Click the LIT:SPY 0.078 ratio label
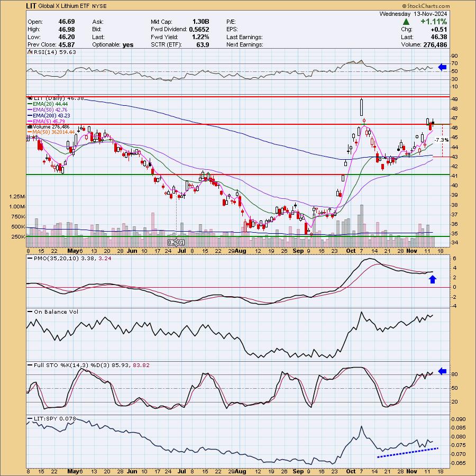Screen dimensions: 476x476 point(54,419)
